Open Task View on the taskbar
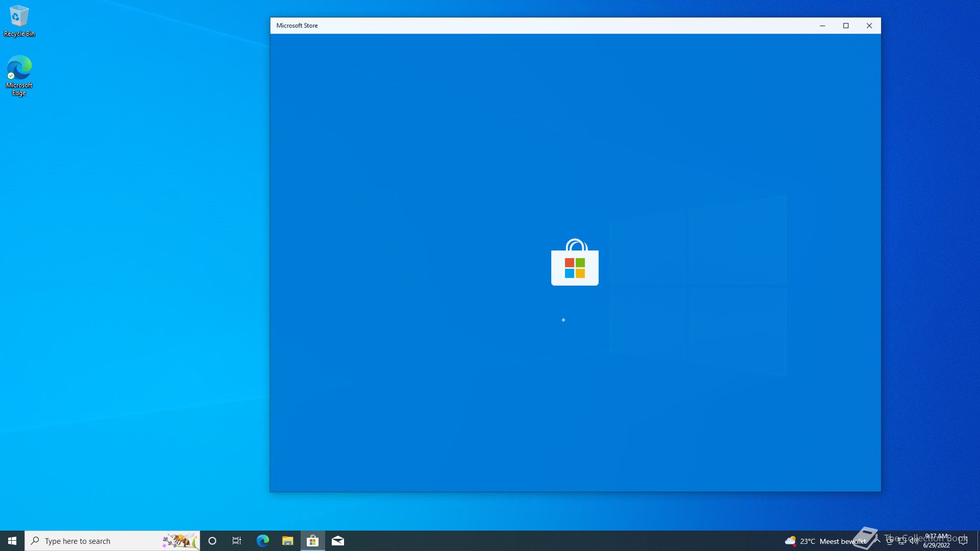The image size is (980, 551). coord(237,541)
